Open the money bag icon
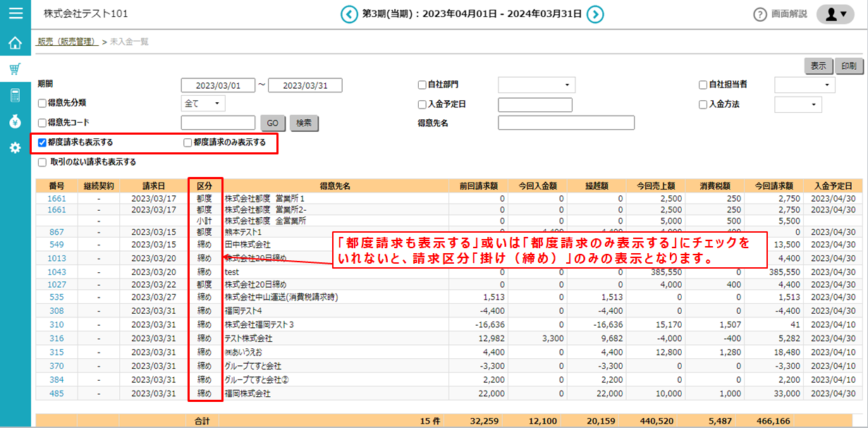Screen dimensions: 868x428 click(15, 121)
